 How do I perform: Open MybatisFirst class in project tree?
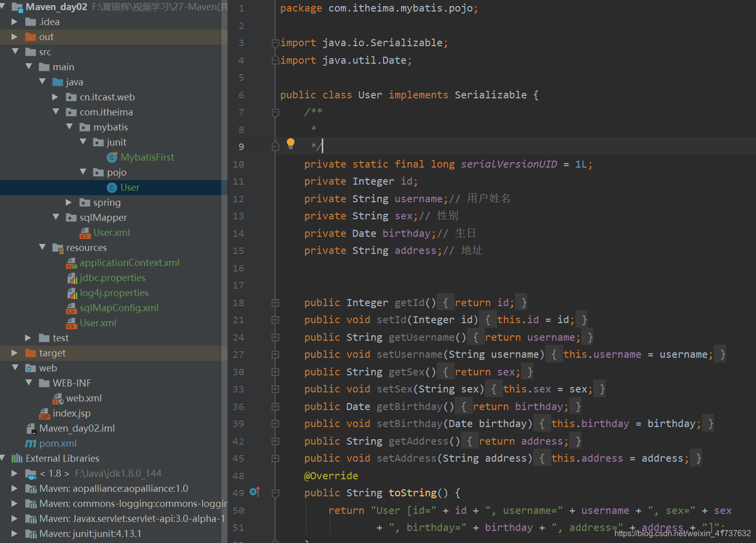pyautogui.click(x=147, y=157)
